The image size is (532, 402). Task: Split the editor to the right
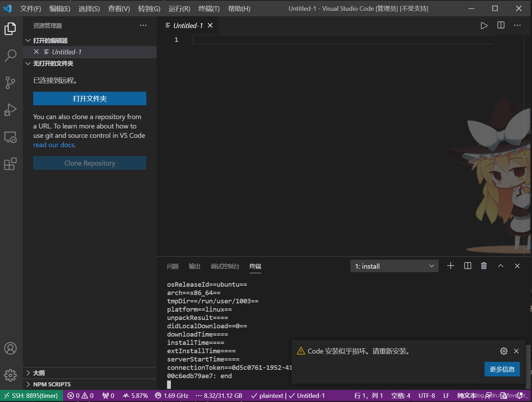(x=501, y=25)
